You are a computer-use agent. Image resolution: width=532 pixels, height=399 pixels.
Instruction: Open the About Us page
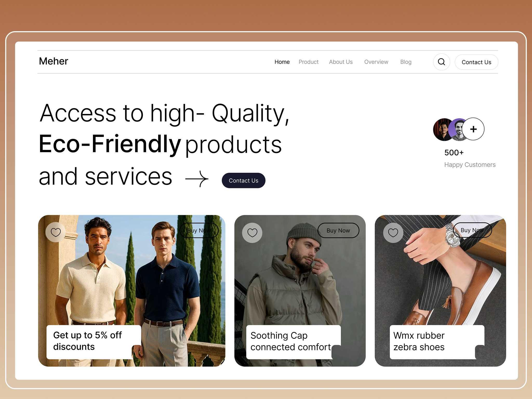341,62
